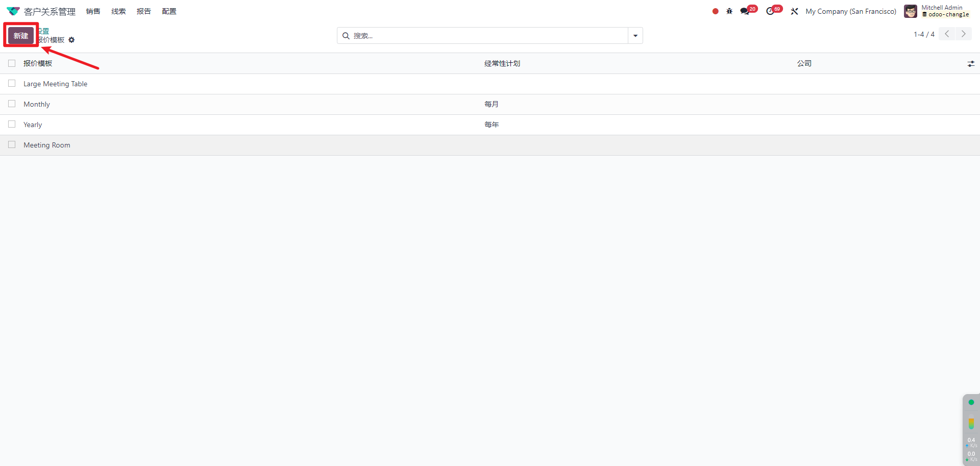Open the debug bug icon menu
Screen dimensions: 980x466
(x=729, y=11)
